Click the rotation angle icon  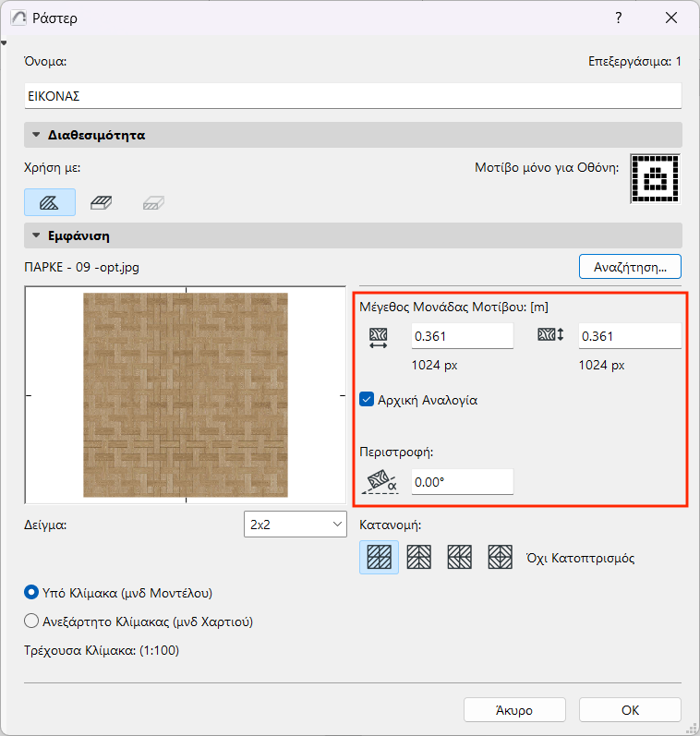point(380,482)
